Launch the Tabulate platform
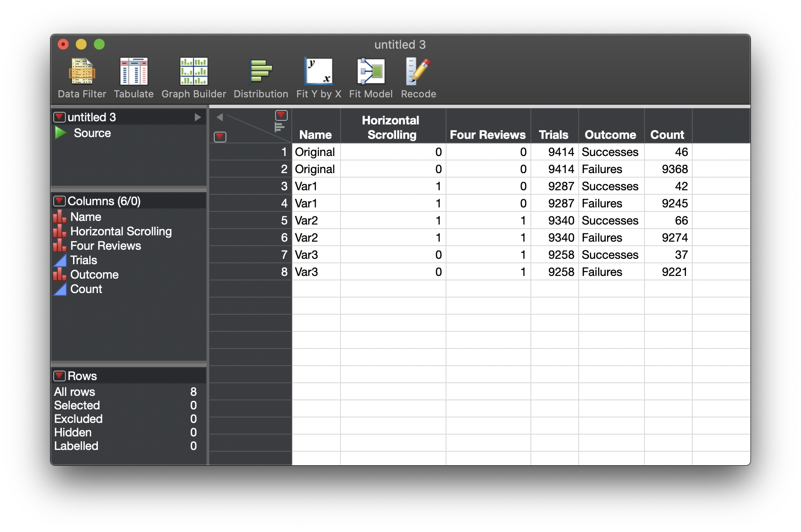 click(x=133, y=78)
